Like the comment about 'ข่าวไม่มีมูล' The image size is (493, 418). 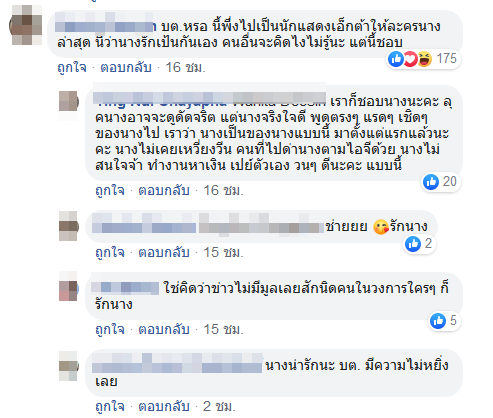click(x=110, y=329)
